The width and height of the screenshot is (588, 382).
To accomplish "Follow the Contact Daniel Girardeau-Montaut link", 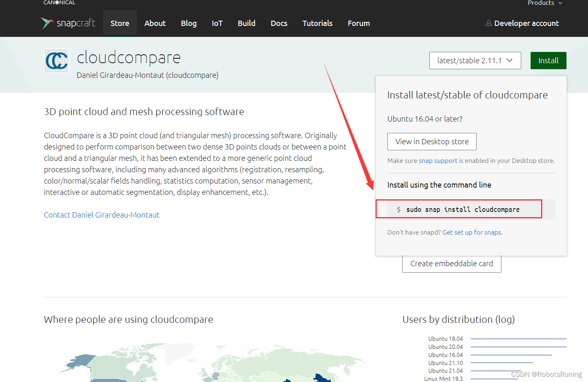I will [x=102, y=215].
